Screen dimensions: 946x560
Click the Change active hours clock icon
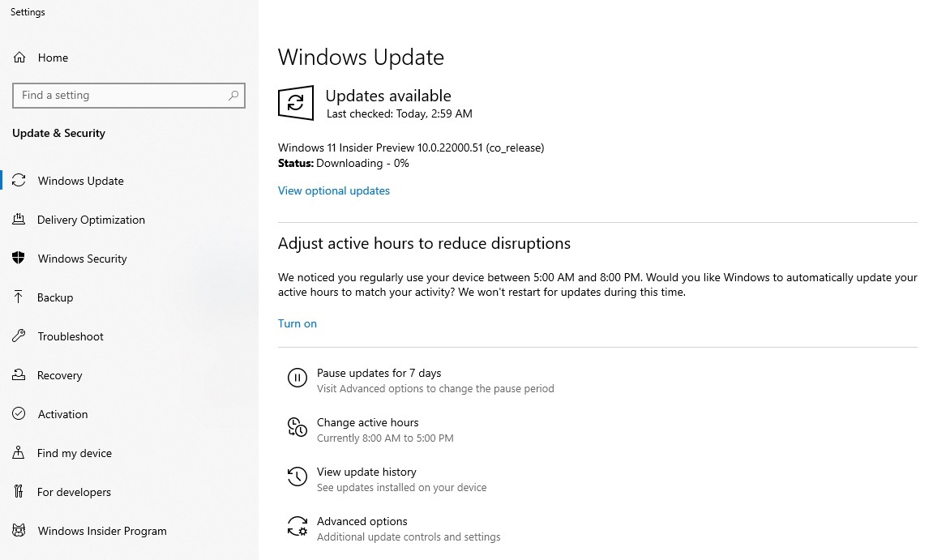click(297, 426)
